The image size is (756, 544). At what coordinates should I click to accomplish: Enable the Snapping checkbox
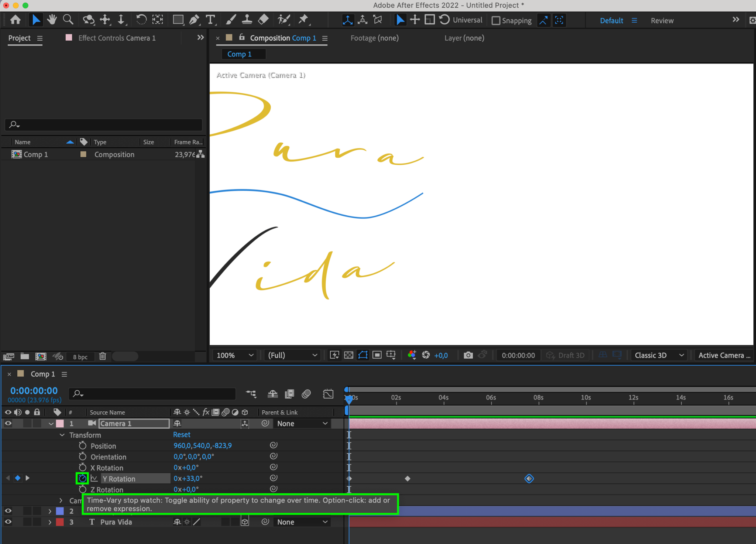pyautogui.click(x=496, y=21)
